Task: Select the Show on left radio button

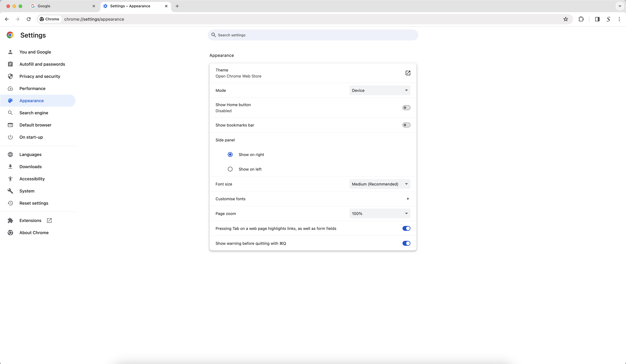Action: [230, 169]
